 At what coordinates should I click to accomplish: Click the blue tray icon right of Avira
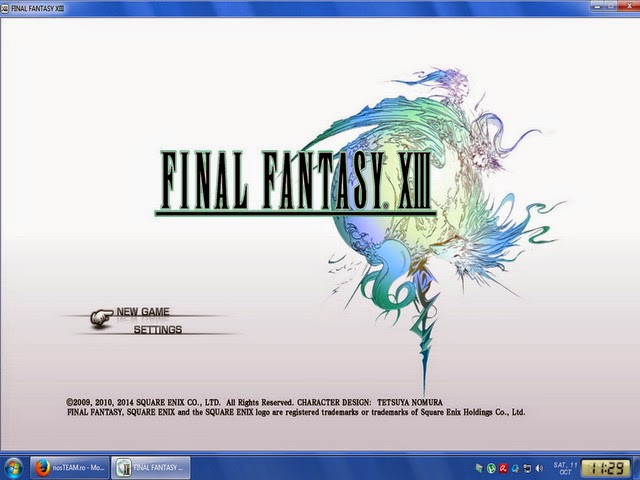tap(515, 468)
